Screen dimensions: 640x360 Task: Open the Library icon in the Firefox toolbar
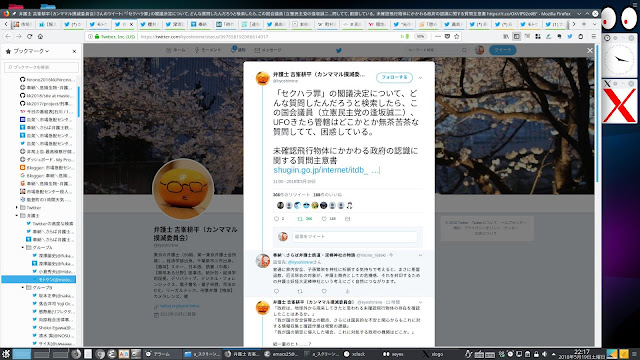click(x=506, y=36)
